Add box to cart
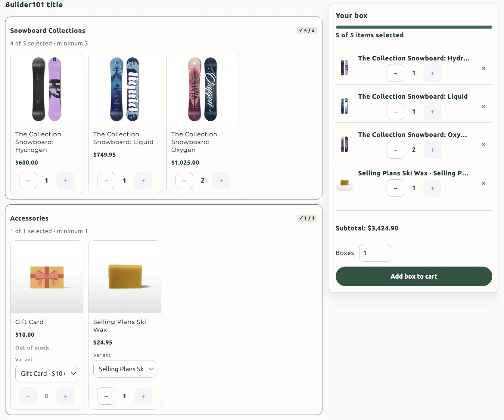 414,276
